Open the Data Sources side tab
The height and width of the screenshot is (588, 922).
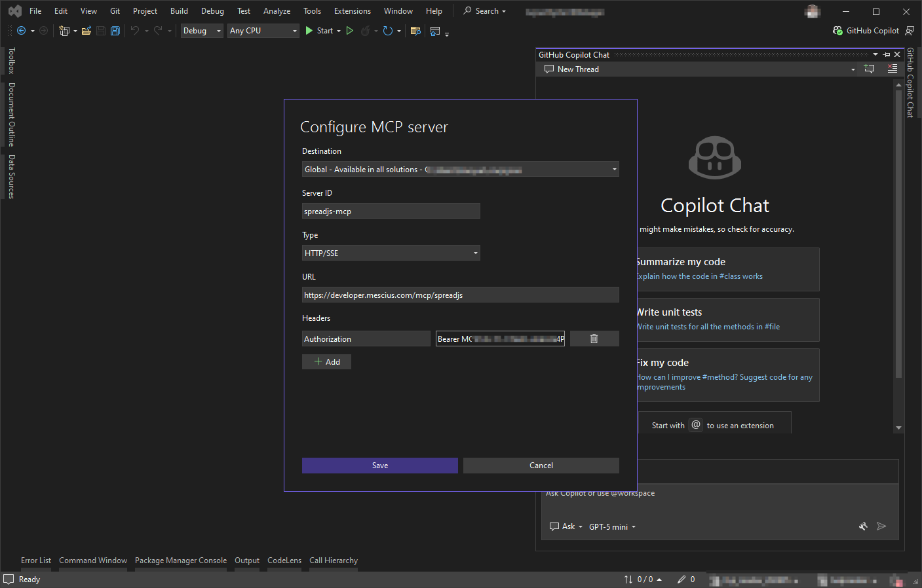[x=11, y=177]
